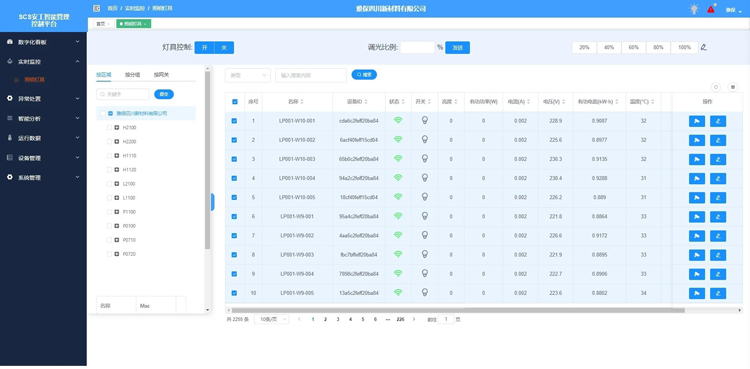This screenshot has height=369, width=750.
Task: Expand the 数字化看板 sidebar menu
Action: point(44,42)
